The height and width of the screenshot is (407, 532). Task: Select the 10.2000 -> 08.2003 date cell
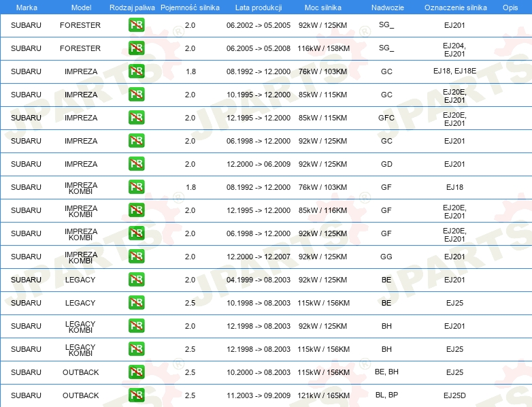[259, 372]
